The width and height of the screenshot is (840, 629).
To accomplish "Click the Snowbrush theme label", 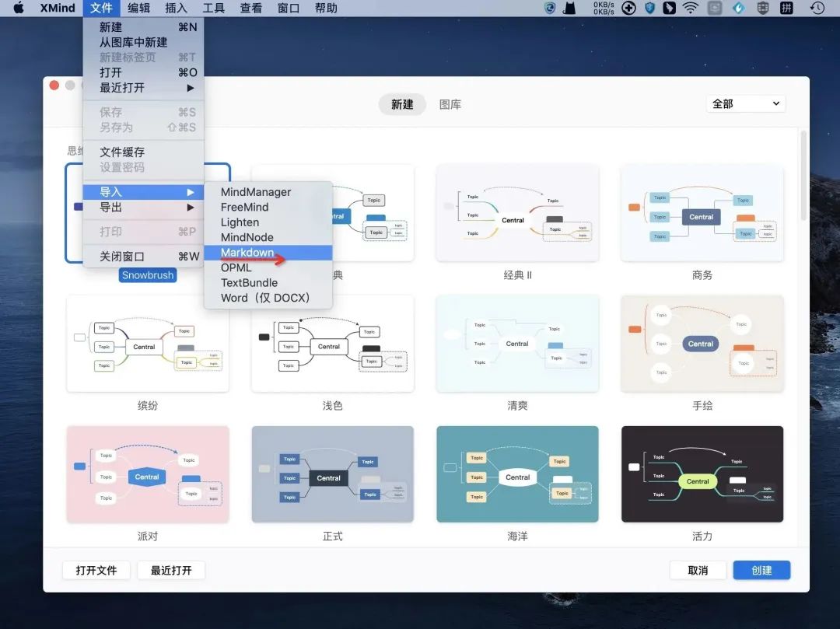I will pyautogui.click(x=148, y=275).
